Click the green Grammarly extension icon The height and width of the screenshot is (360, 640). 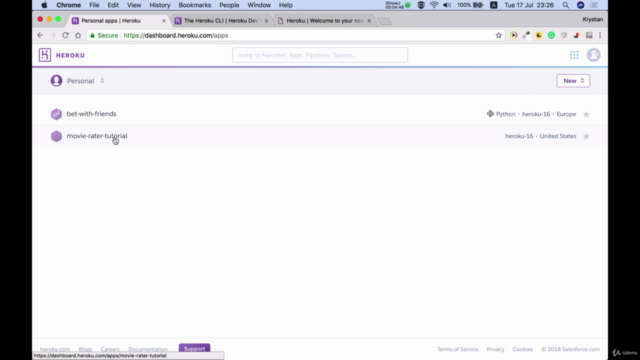[551, 36]
